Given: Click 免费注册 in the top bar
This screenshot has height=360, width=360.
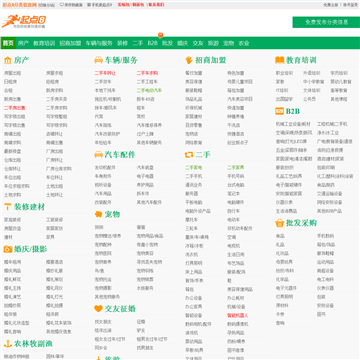Looking at the screenshot, I should [x=331, y=5].
